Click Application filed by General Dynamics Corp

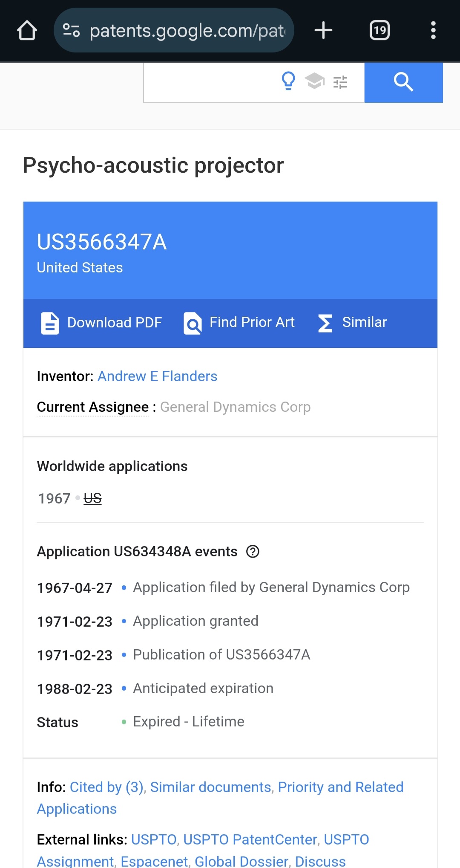[x=271, y=587]
